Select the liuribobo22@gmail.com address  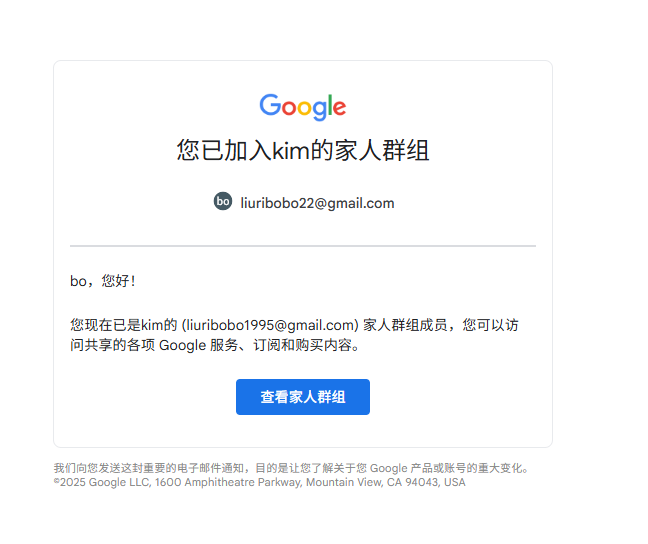(x=317, y=203)
